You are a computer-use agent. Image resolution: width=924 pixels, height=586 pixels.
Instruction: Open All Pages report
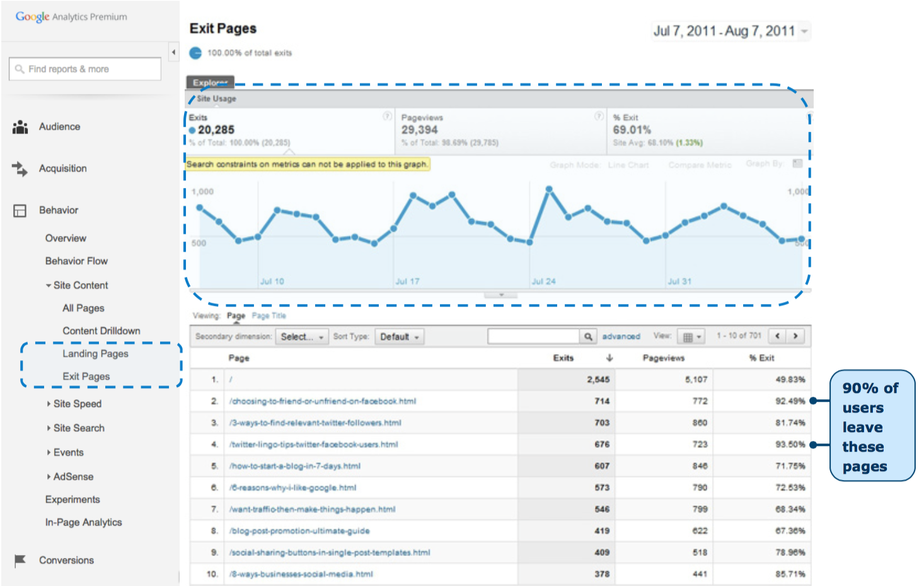pos(83,308)
